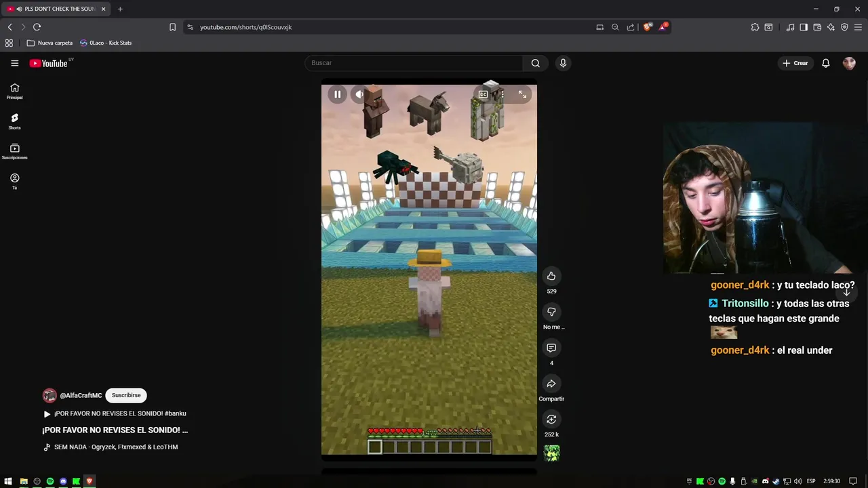Open a new browser tab
The height and width of the screenshot is (488, 868).
tap(120, 9)
